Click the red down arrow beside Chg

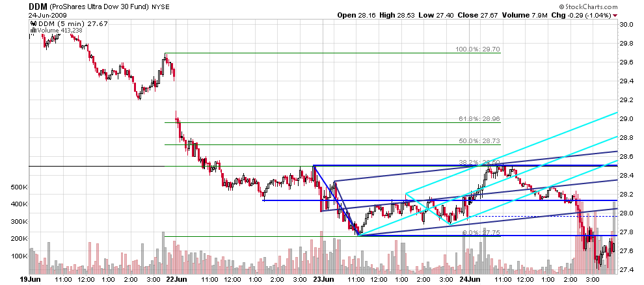coord(615,16)
